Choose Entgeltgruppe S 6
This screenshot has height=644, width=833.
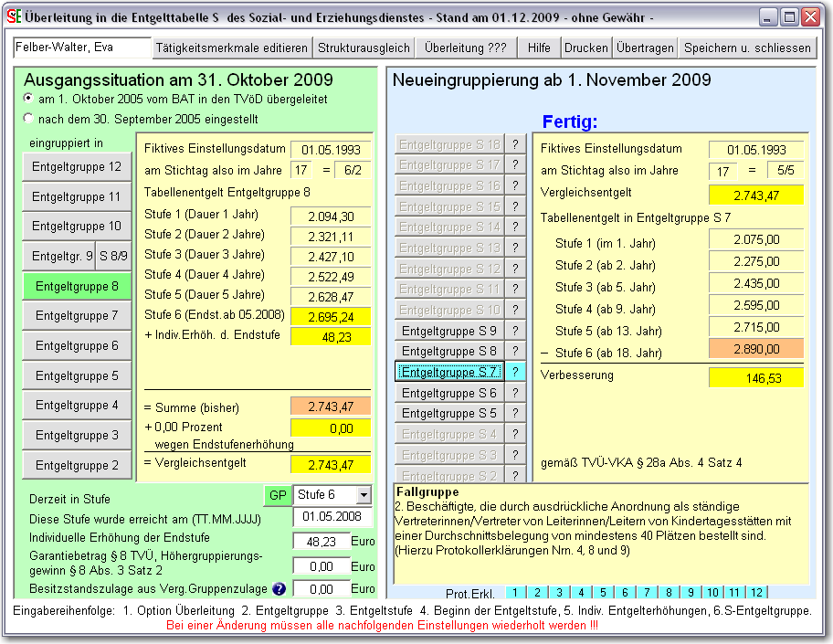[x=448, y=393]
